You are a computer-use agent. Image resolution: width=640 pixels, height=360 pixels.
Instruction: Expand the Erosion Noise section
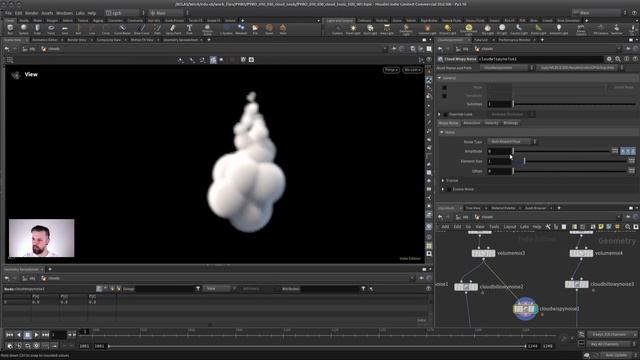pos(443,189)
